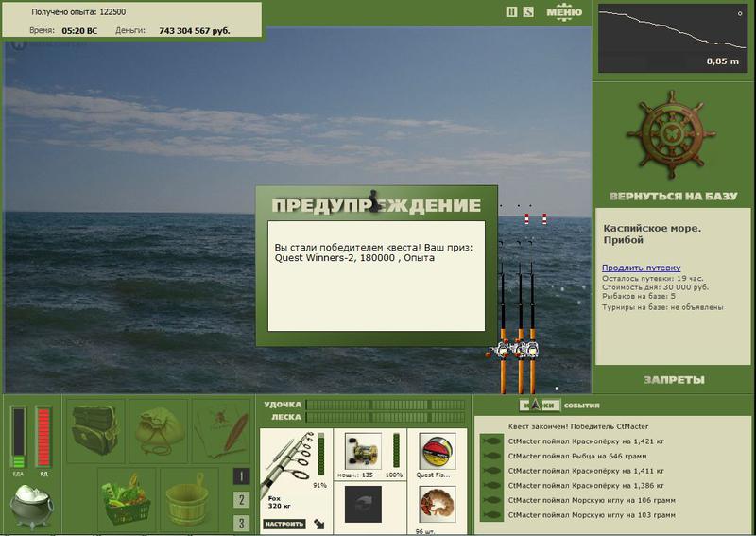Screen dimensions: 756x536
Task: Click fish icon beside Красноперку 1,421 кг
Action: tap(491, 441)
